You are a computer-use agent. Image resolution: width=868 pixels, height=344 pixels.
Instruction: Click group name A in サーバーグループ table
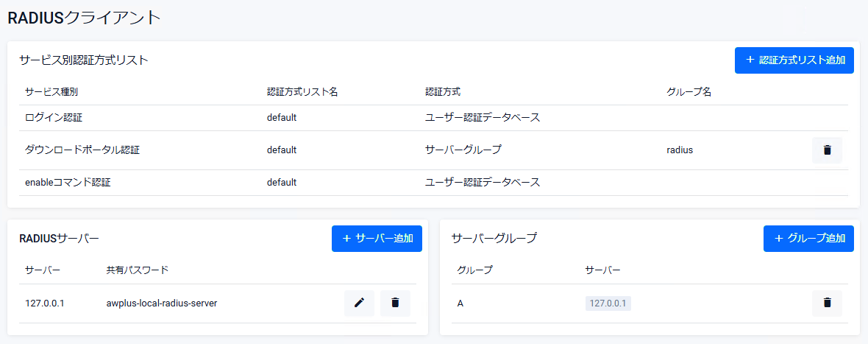pyautogui.click(x=460, y=303)
